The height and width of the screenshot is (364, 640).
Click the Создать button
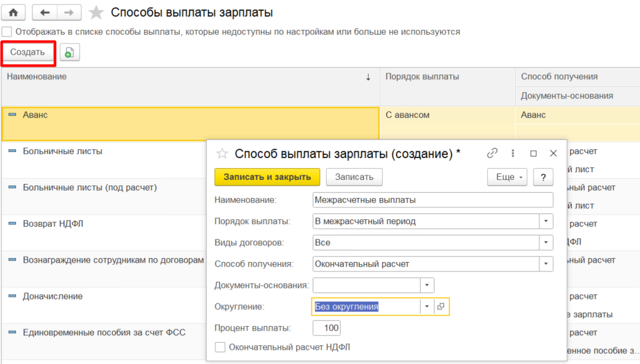(x=27, y=53)
